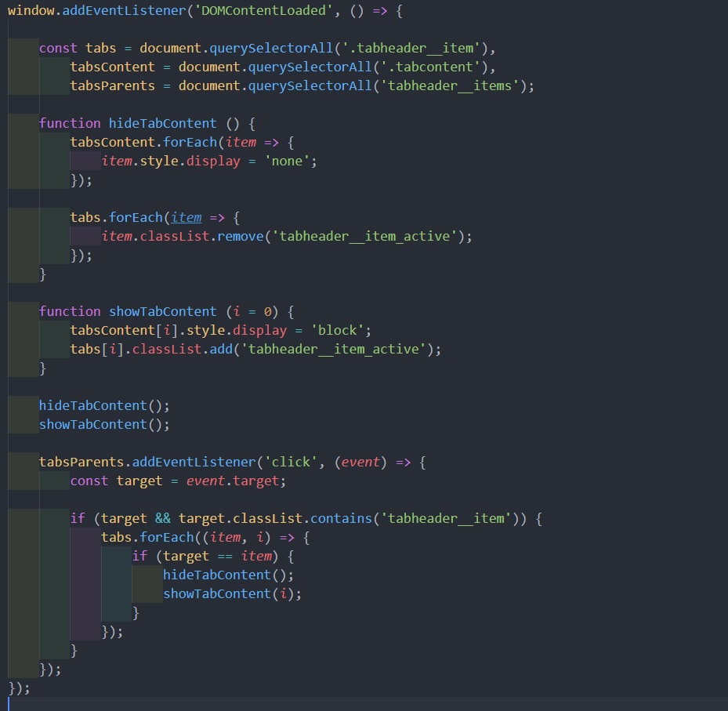
Task: Click the contains method call
Action: (x=341, y=519)
